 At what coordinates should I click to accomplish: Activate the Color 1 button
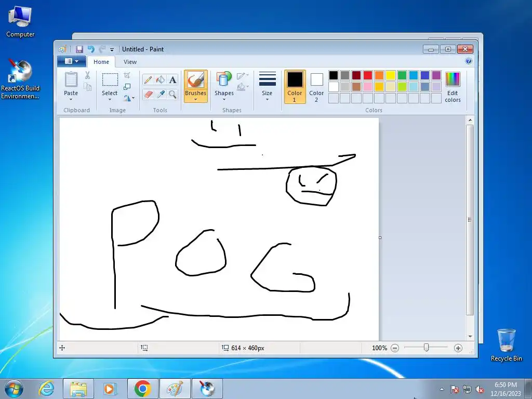[295, 87]
